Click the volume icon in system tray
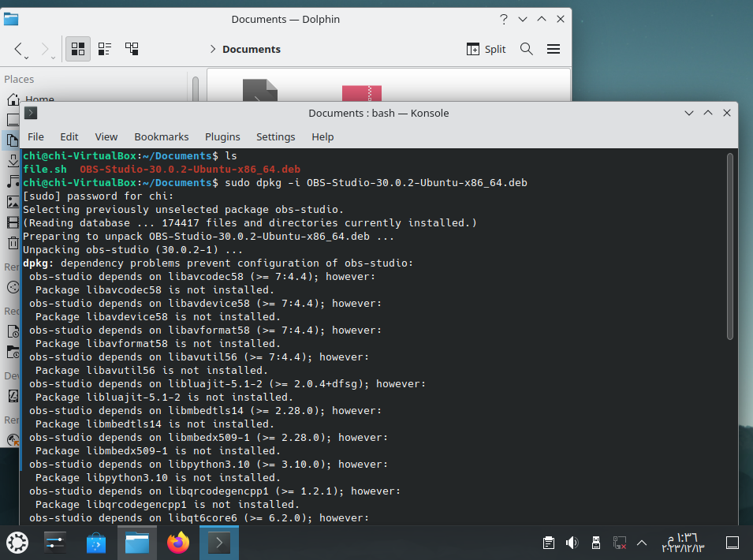Viewport: 753px width, 560px height. 572,543
